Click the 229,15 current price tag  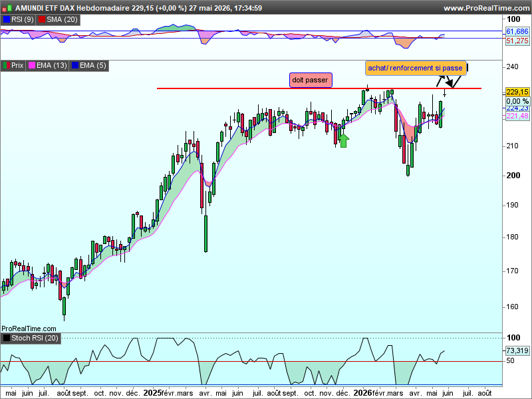(517, 92)
